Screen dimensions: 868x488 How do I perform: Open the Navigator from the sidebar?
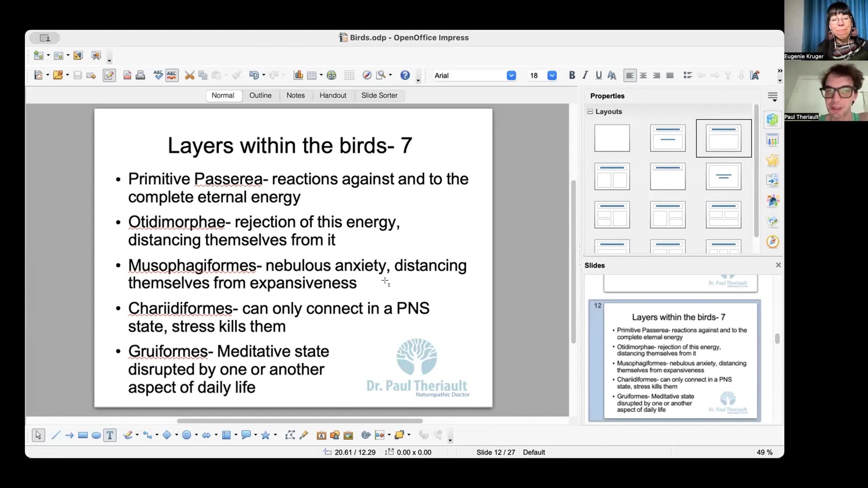(x=773, y=242)
